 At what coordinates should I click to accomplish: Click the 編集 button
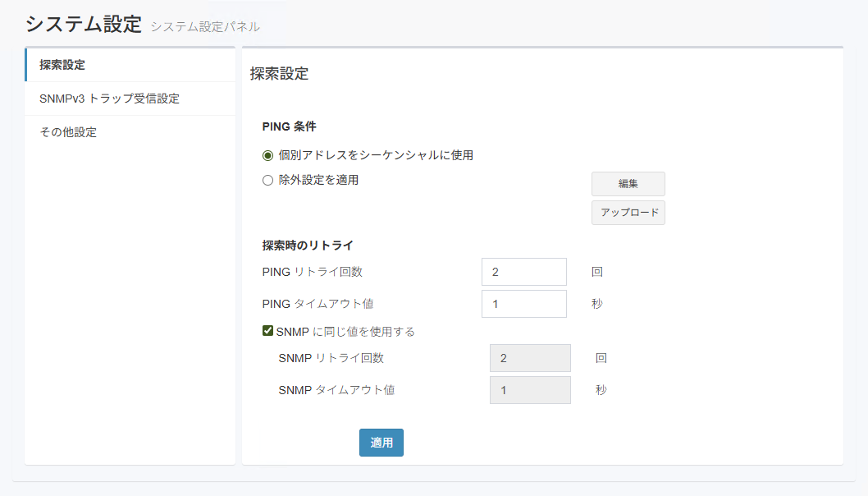tap(628, 184)
